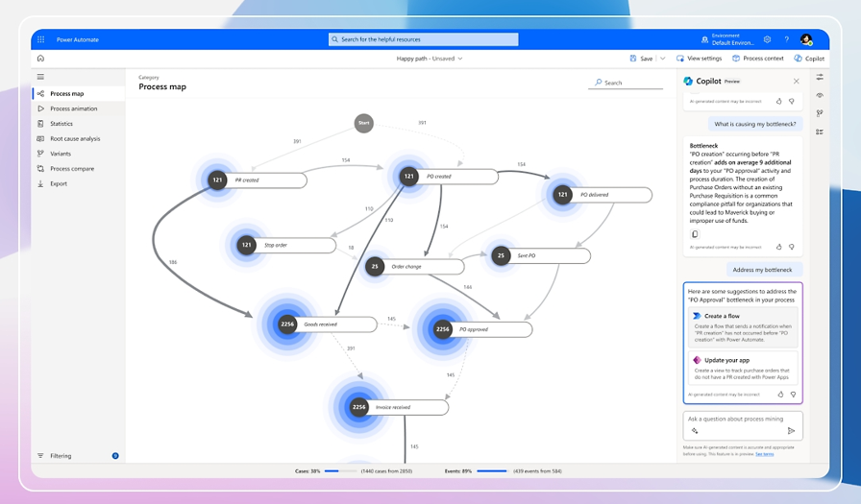Select the Goods received 2256 node
861x504 pixels.
point(328,324)
